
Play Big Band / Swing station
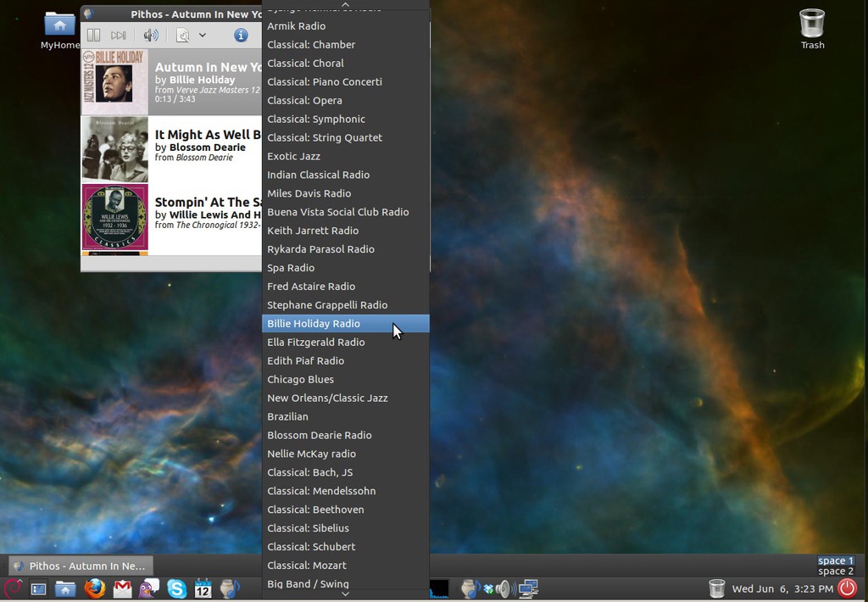(x=346, y=583)
